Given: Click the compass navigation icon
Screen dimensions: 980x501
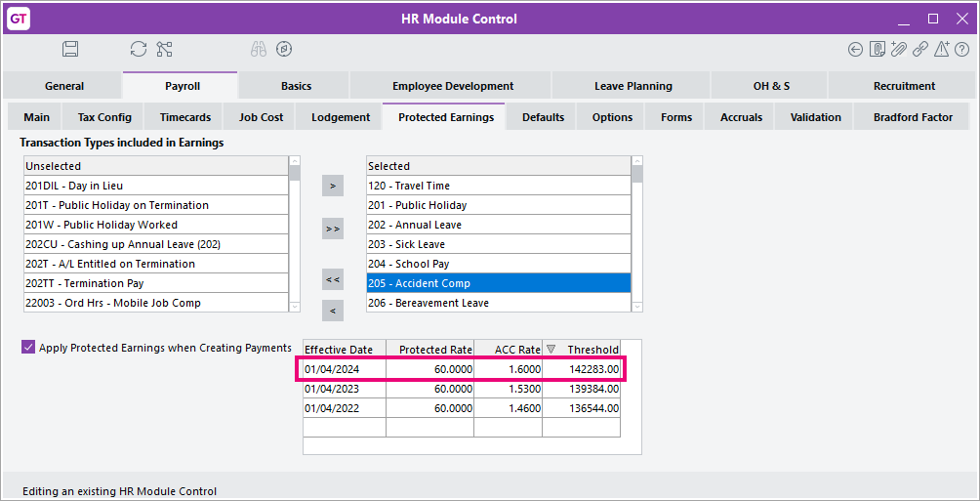Looking at the screenshot, I should 284,49.
